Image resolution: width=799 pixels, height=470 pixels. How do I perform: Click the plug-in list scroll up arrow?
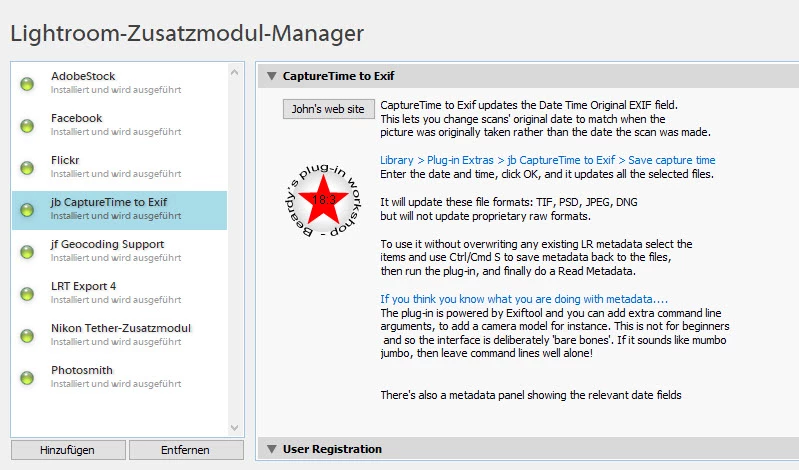[234, 72]
